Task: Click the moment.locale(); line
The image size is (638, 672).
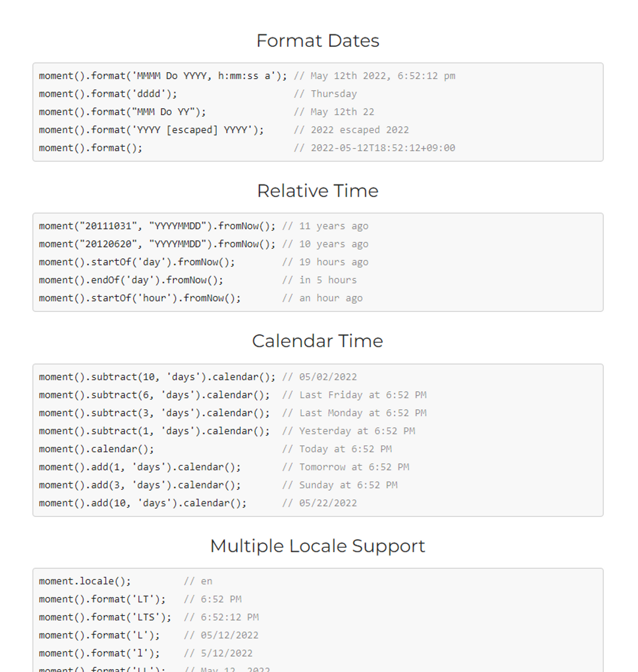Action: [x=85, y=581]
